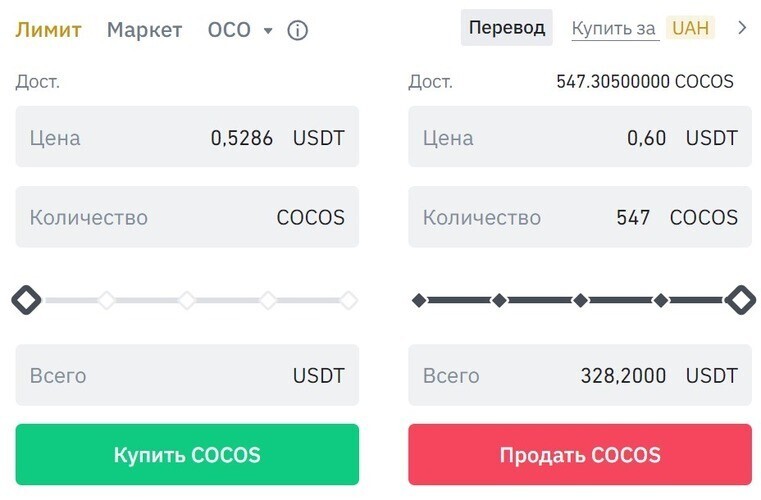761x500 pixels.
Task: Click the buy Цена input field
Action: (187, 137)
